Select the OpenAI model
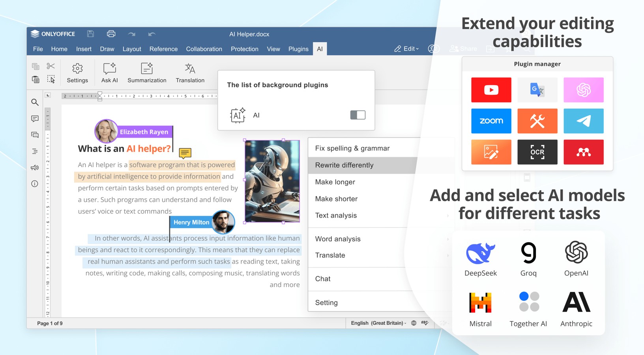Screen dimensions: 644x355 [576, 259]
